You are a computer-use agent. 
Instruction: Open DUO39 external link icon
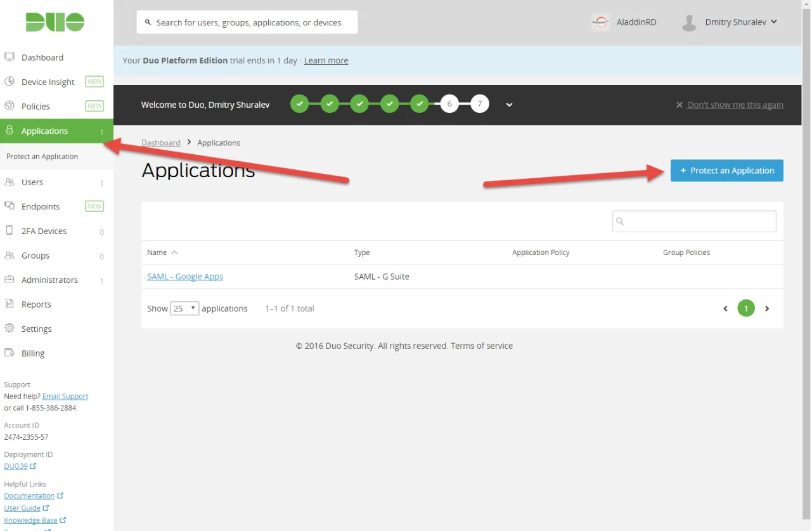tap(34, 466)
